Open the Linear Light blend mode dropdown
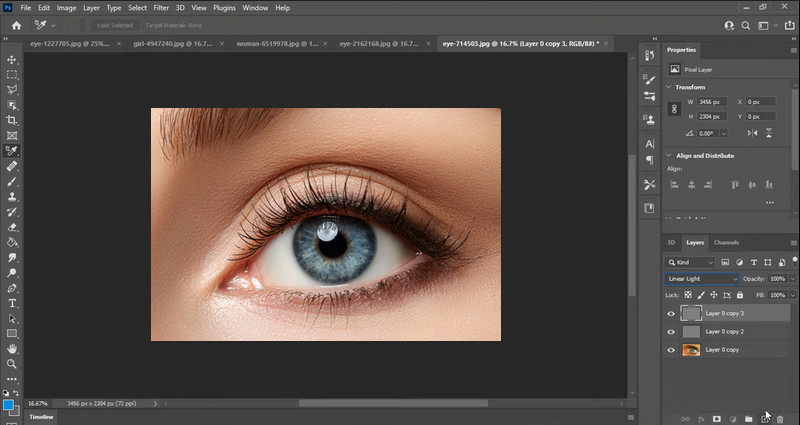The height and width of the screenshot is (425, 800). pos(702,279)
